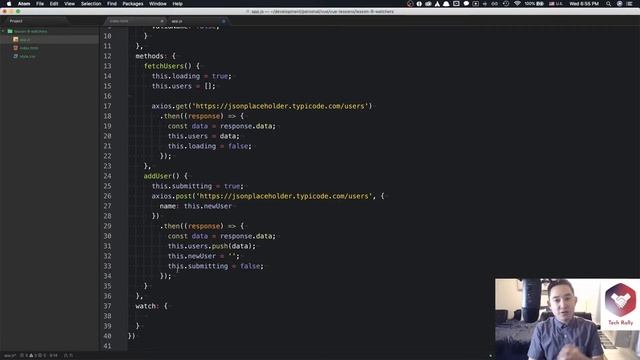Image resolution: width=640 pixels, height=360 pixels.
Task: Click "this.newUser = '';" on line 32
Action: 204,256
